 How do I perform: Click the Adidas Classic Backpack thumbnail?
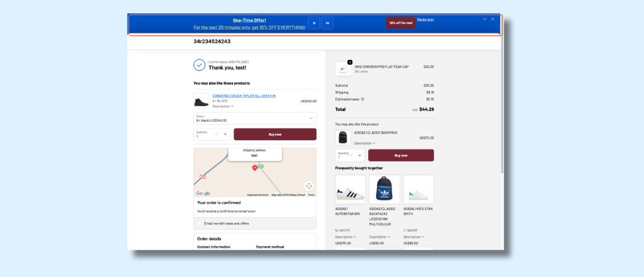point(343,138)
